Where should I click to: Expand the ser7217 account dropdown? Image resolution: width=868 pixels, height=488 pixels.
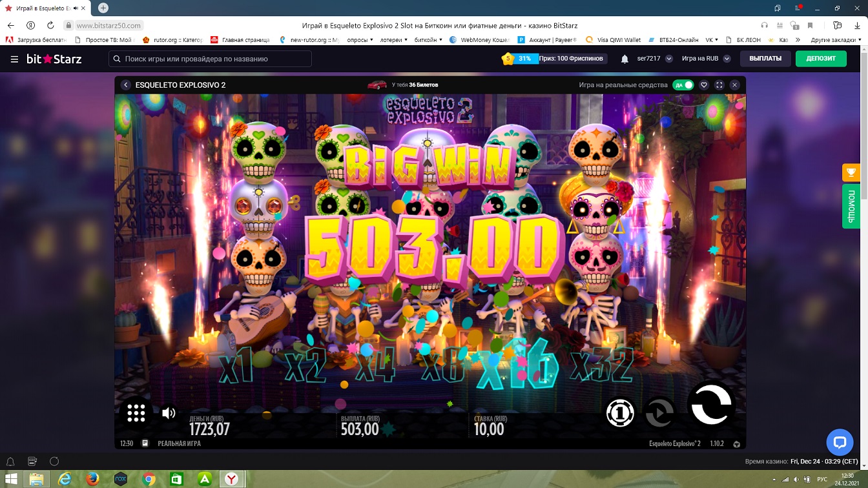[x=654, y=59]
